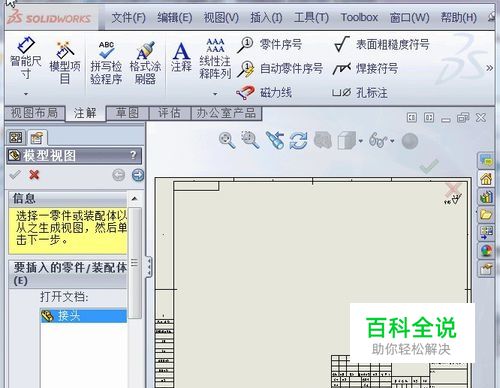
Task: Open Appearances color ball icon in task pane
Action: coord(486,251)
